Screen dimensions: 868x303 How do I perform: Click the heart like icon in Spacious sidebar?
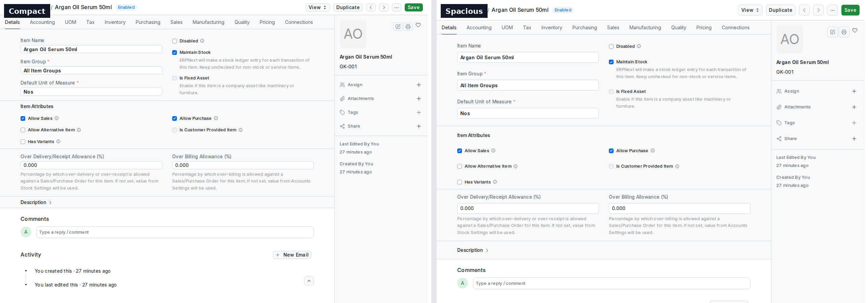pyautogui.click(x=855, y=31)
